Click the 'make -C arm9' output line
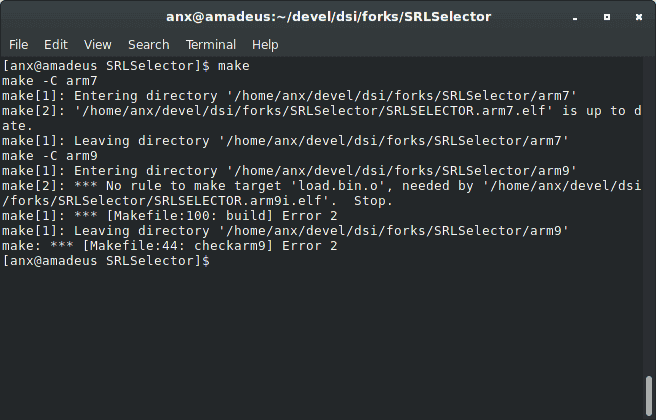Image resolution: width=656 pixels, height=420 pixels. pos(50,156)
